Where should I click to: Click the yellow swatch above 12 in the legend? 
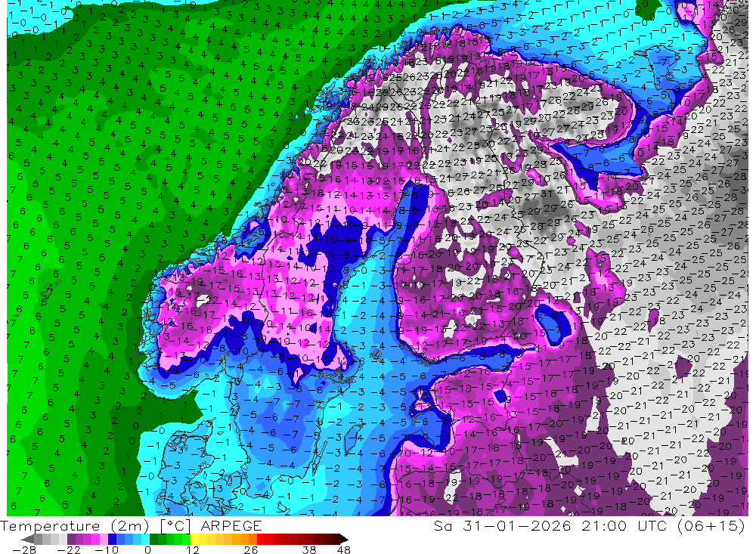[194, 540]
